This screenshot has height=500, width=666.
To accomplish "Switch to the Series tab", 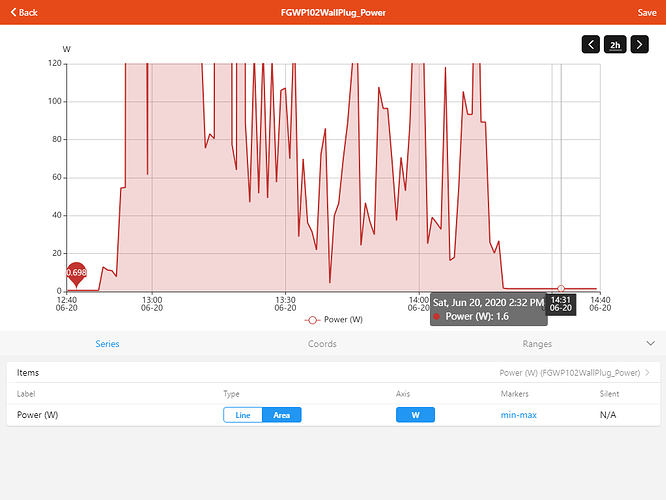I will (107, 344).
